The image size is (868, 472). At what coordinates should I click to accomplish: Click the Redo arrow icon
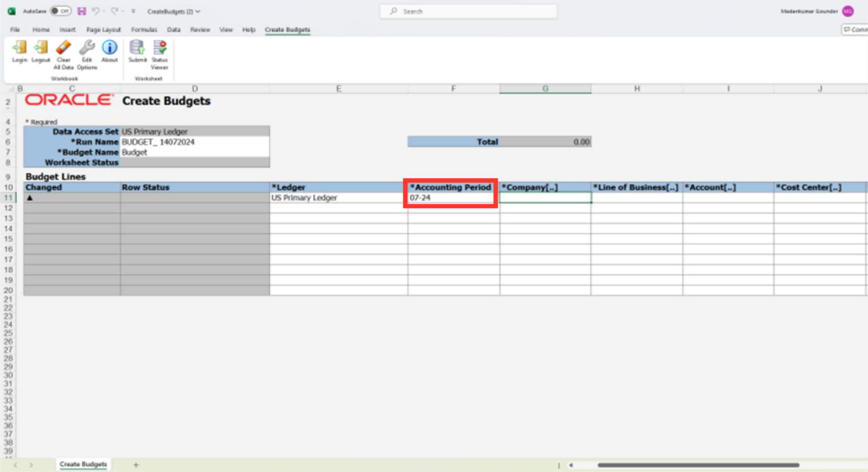point(114,12)
